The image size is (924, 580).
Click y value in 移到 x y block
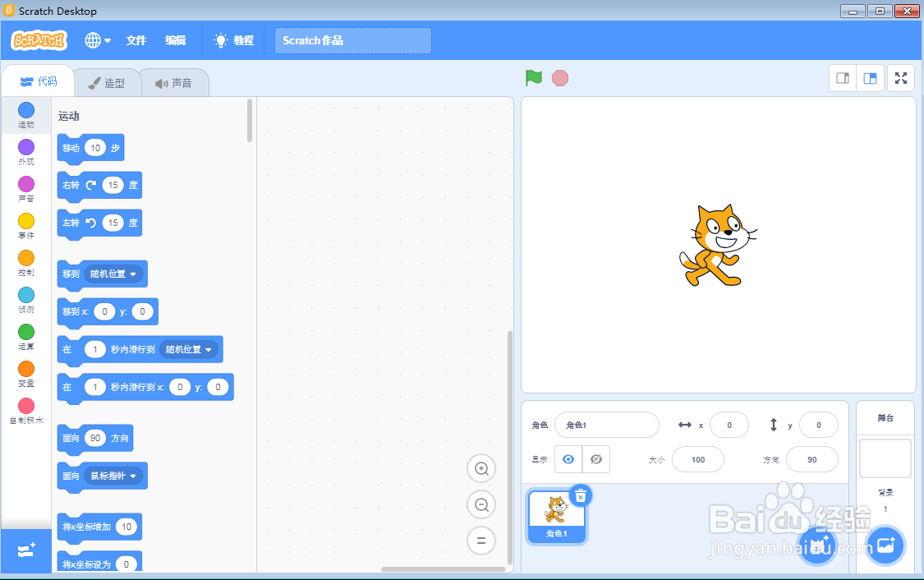tap(142, 311)
